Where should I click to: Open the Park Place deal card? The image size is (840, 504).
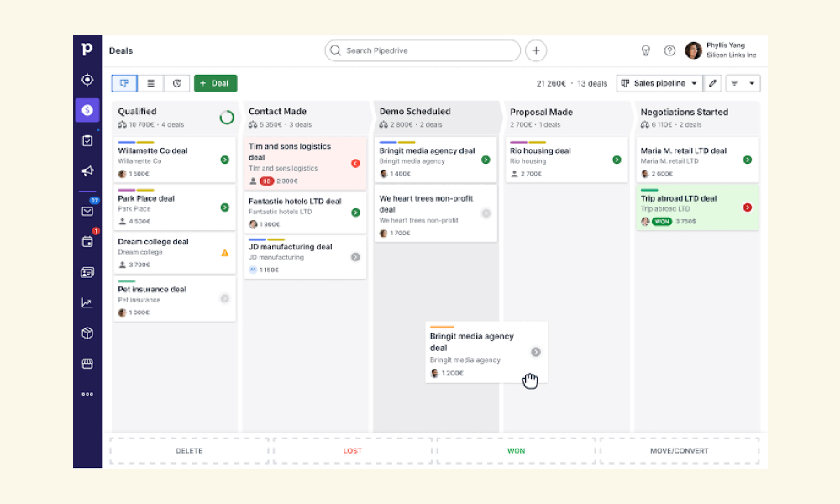point(175,207)
